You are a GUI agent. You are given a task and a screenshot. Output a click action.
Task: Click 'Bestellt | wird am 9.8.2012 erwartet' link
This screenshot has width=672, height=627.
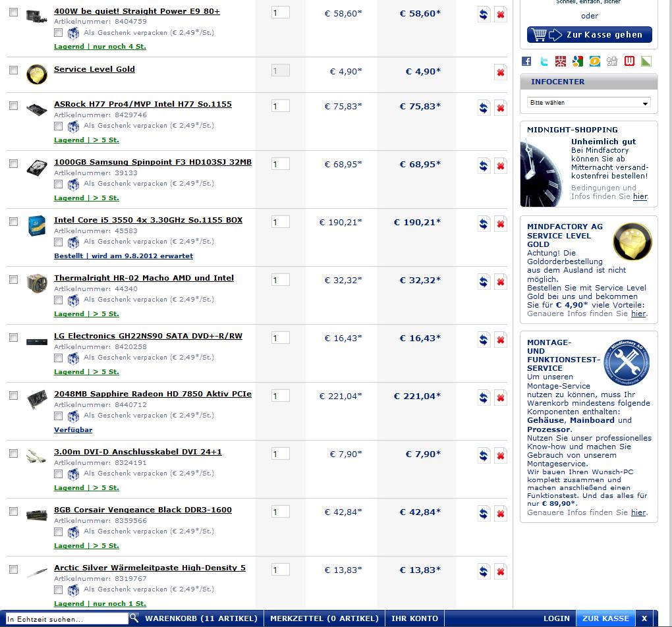point(123,256)
